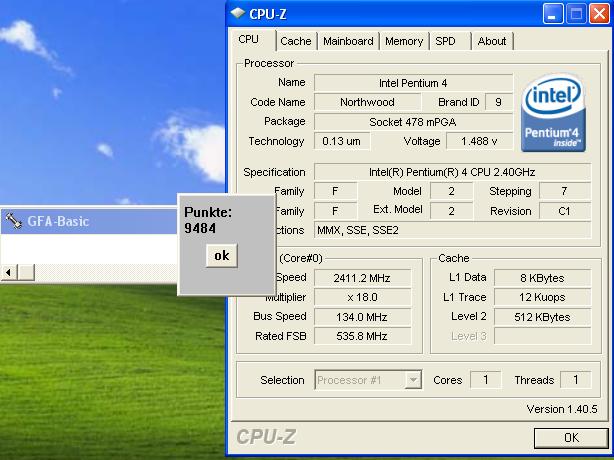Click the 'Punkte: 9484' score text

pos(208,220)
